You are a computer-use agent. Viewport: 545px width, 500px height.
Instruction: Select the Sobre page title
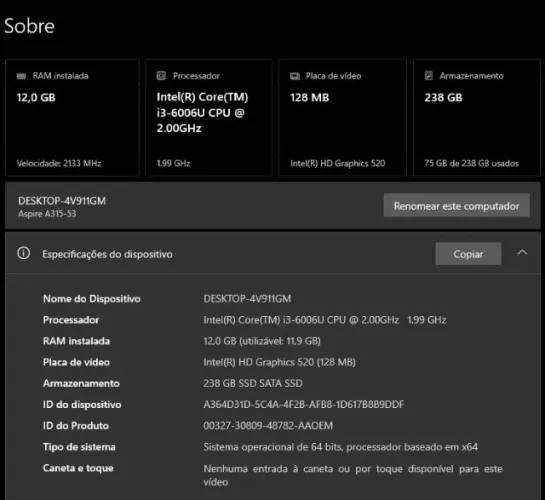point(30,26)
